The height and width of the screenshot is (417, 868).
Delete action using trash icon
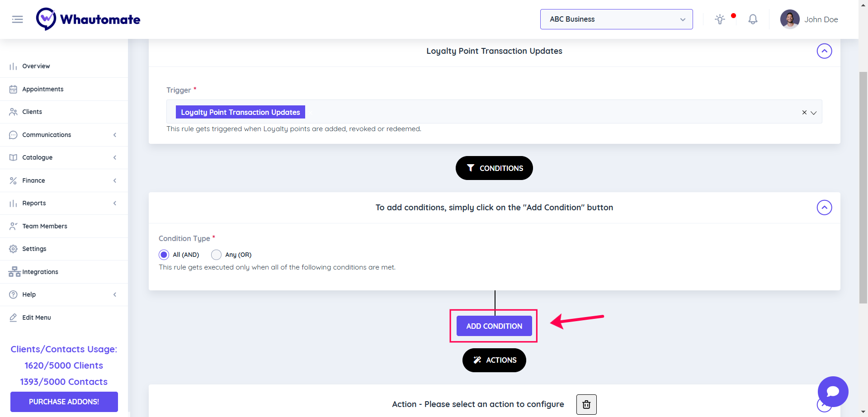pyautogui.click(x=586, y=404)
